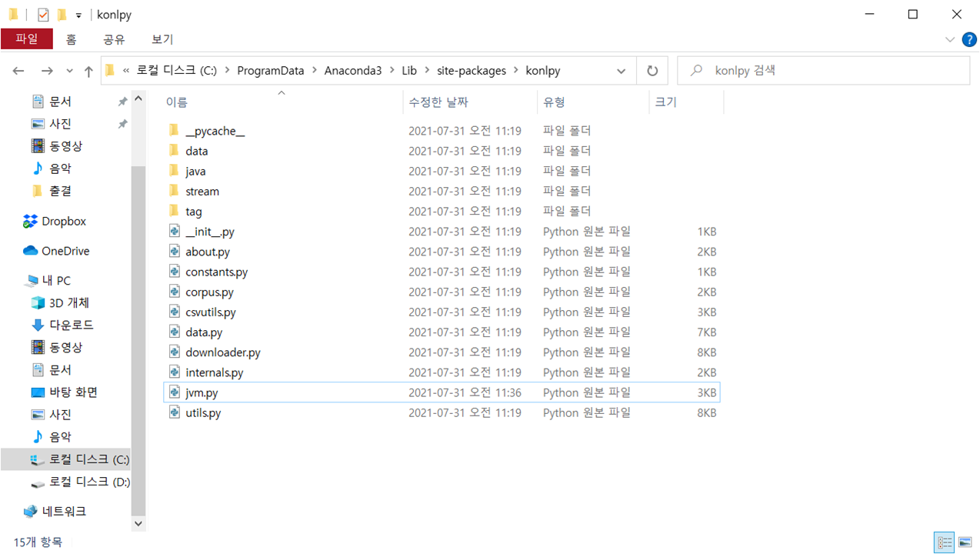
Task: Click the back navigation arrow
Action: point(18,71)
